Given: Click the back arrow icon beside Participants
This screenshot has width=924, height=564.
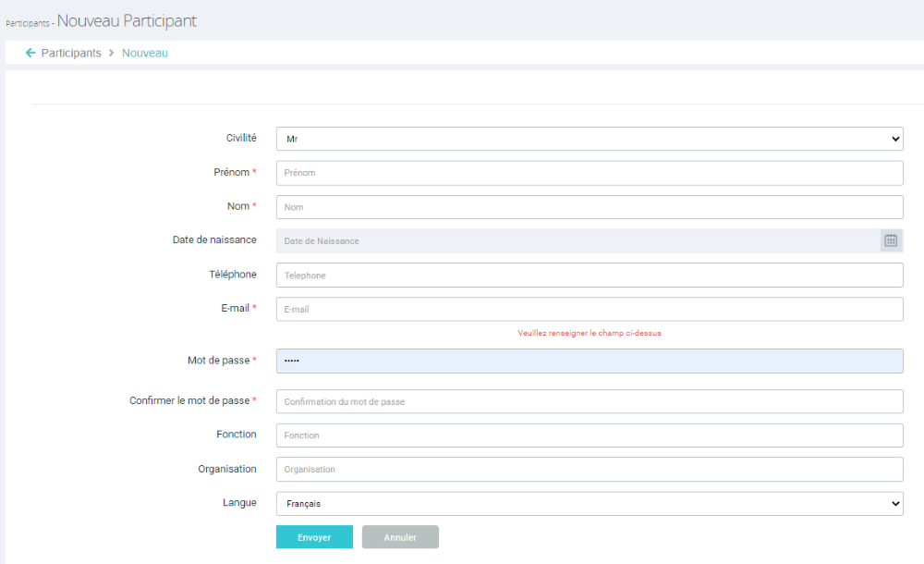Looking at the screenshot, I should coord(30,53).
